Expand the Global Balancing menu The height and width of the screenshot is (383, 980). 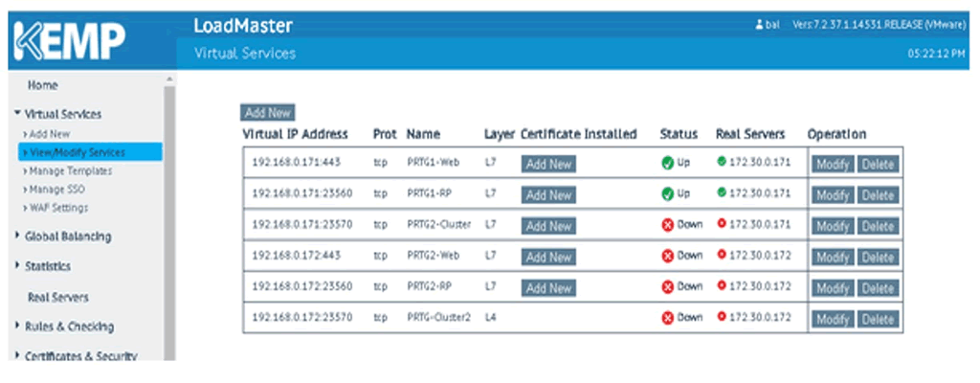(x=66, y=237)
